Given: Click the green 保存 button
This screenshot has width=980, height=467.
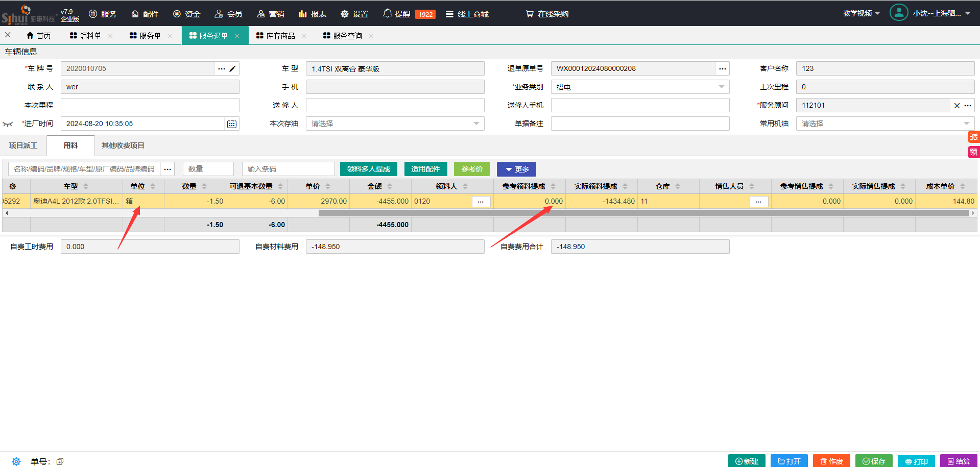Looking at the screenshot, I should [873, 461].
